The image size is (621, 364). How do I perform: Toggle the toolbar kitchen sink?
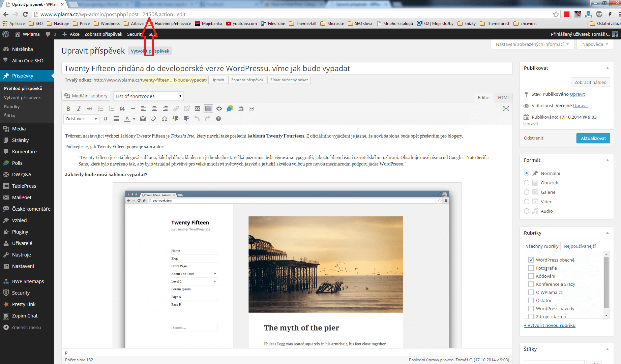[x=208, y=109]
